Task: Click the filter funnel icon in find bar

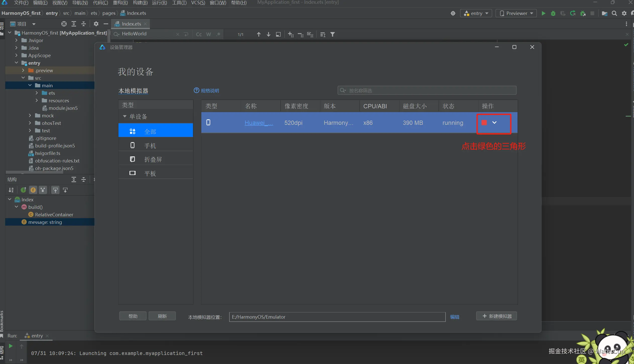Action: 333,34
